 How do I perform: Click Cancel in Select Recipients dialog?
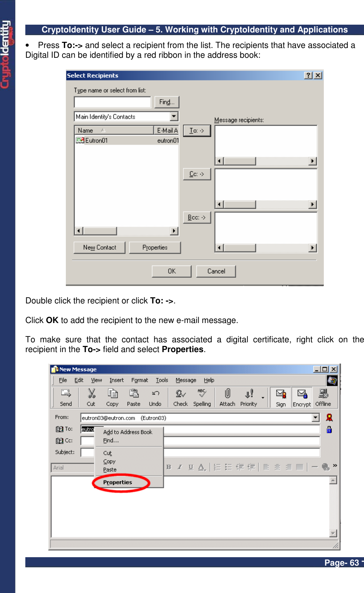tap(216, 271)
